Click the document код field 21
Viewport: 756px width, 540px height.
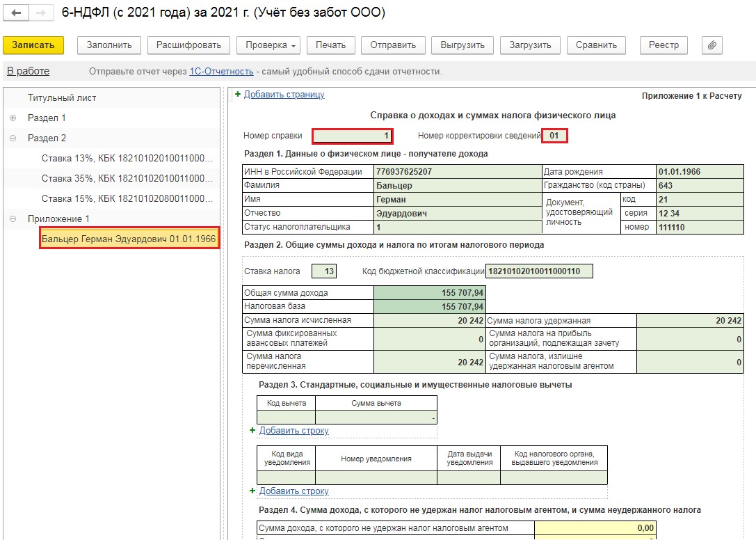(x=700, y=199)
